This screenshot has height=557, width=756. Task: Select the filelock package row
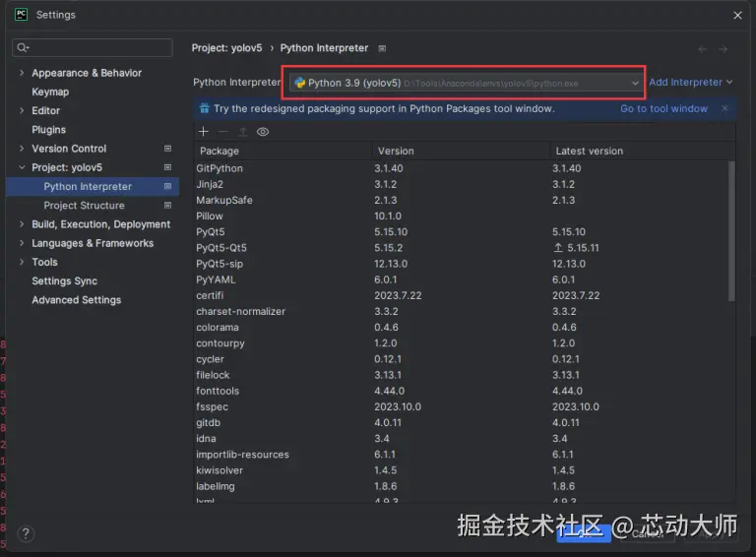462,375
